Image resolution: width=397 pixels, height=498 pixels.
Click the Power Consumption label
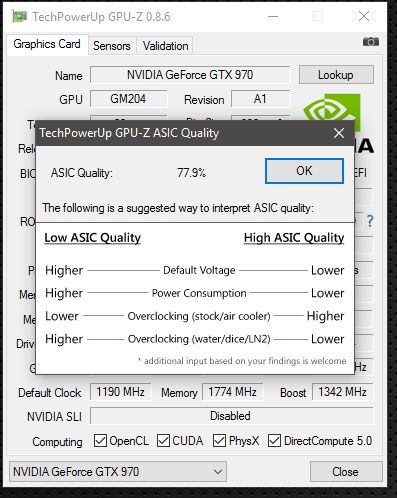[x=199, y=293]
